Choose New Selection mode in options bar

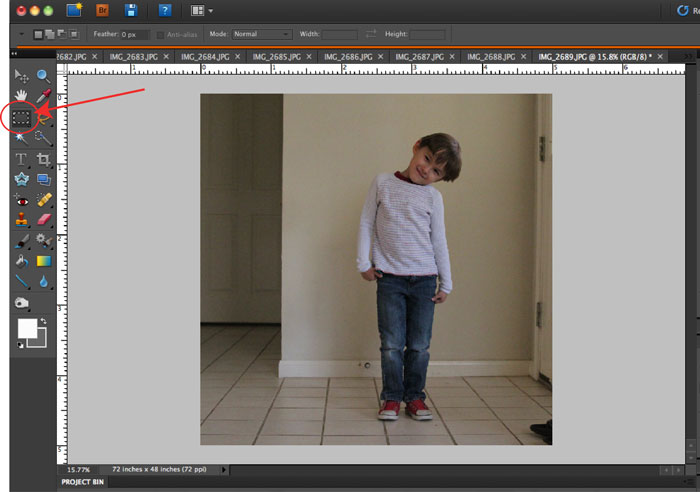point(38,34)
